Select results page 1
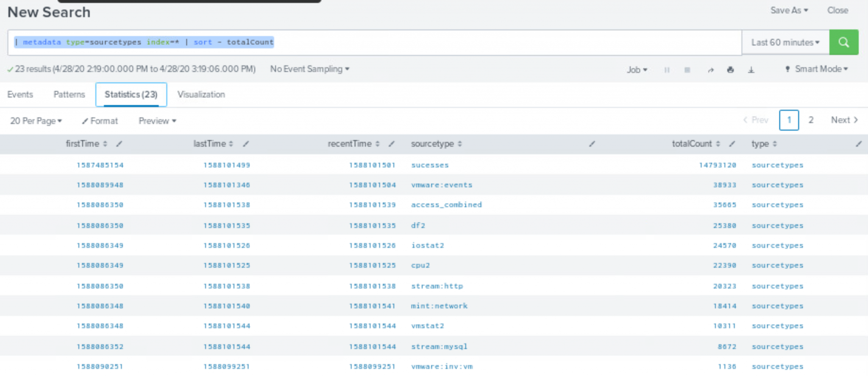 pyautogui.click(x=789, y=120)
